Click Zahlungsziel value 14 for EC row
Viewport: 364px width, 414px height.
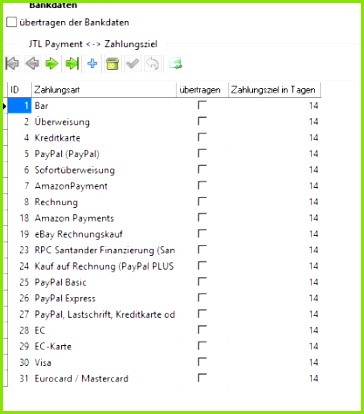tap(313, 330)
